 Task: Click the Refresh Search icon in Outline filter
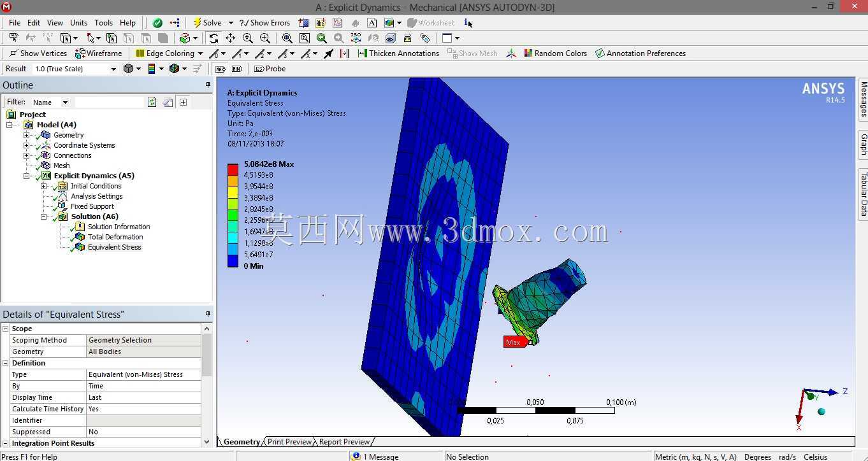coord(152,102)
